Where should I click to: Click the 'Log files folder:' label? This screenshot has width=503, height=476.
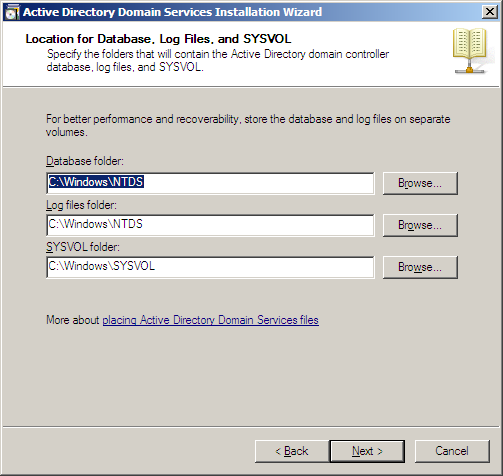click(81, 205)
